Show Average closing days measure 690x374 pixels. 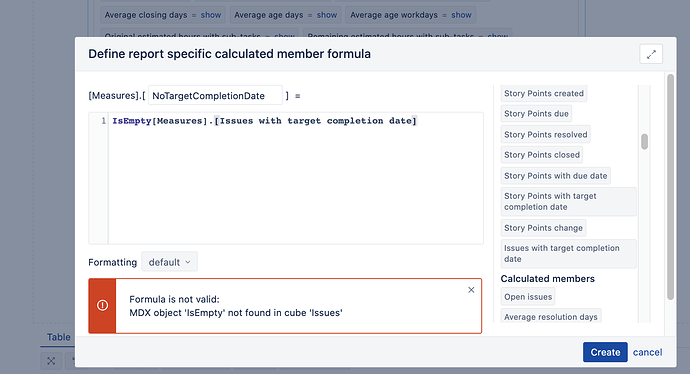[x=211, y=15]
